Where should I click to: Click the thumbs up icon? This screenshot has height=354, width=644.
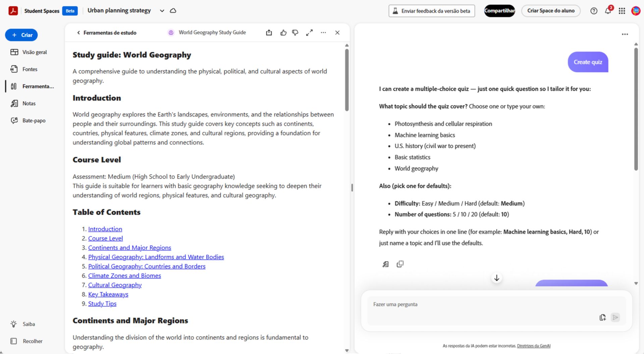(283, 33)
